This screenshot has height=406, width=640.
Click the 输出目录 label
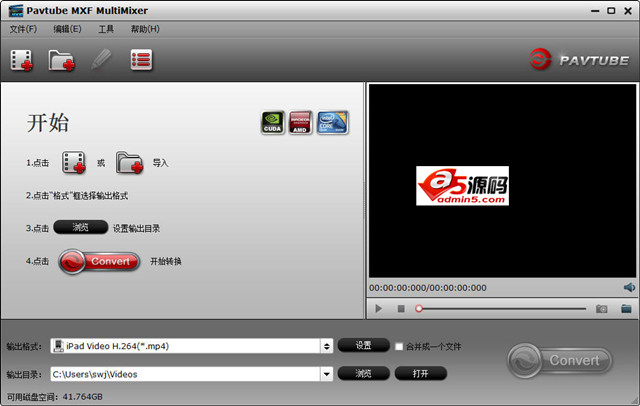coord(24,374)
